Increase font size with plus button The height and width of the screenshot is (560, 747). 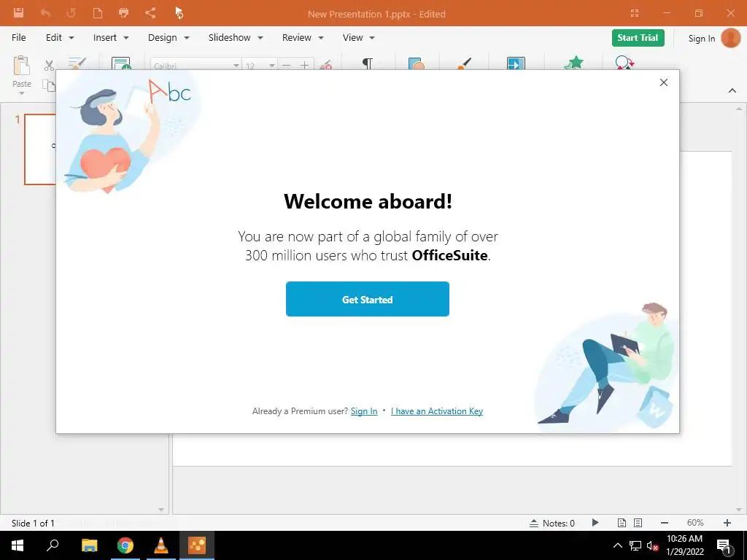point(304,65)
